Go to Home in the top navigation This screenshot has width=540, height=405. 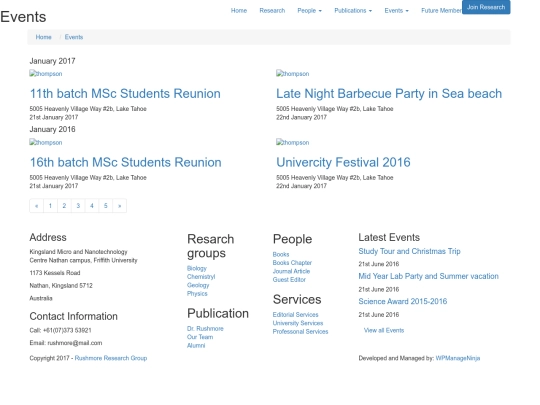(x=239, y=11)
